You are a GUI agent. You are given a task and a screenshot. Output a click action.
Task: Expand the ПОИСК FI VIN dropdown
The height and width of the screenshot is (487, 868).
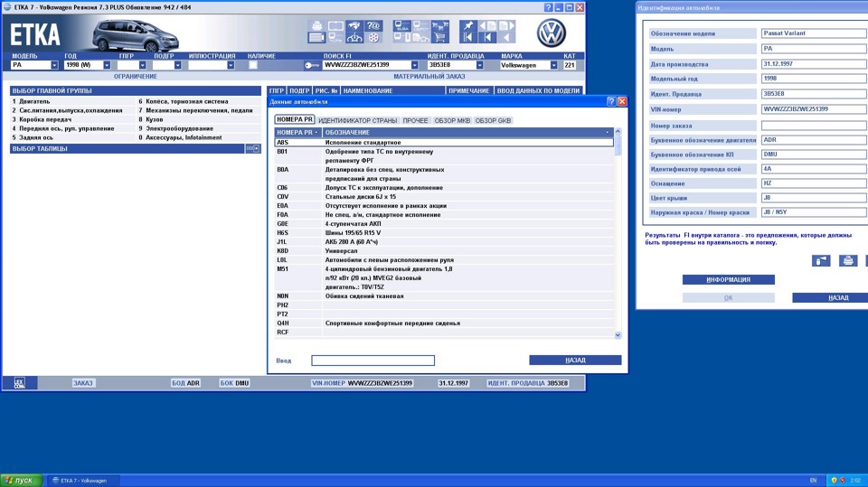(x=415, y=65)
